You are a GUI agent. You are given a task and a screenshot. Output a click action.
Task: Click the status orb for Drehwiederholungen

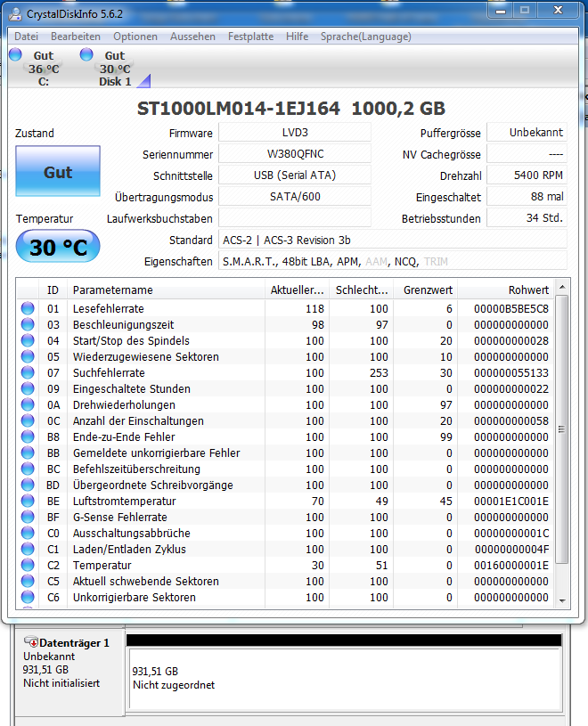click(28, 404)
